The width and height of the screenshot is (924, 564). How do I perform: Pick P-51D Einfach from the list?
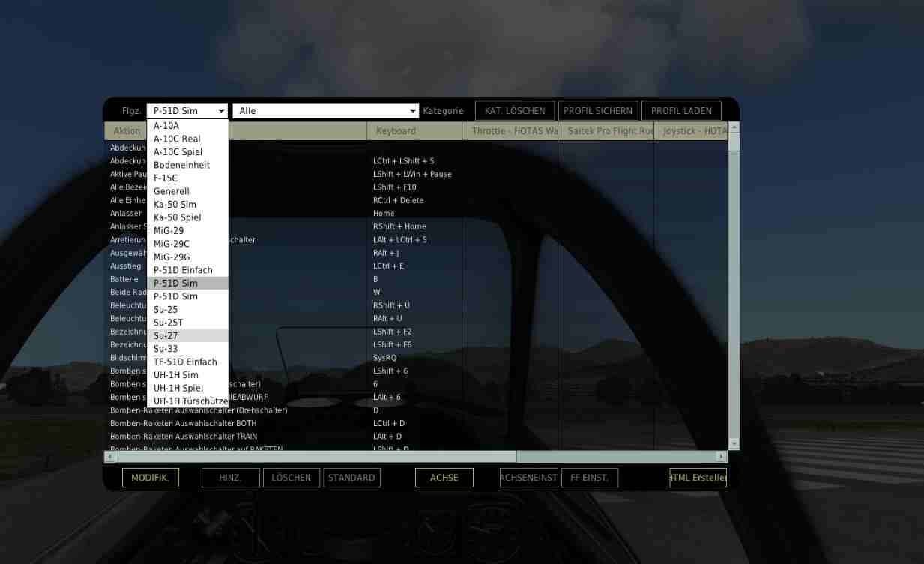click(187, 270)
